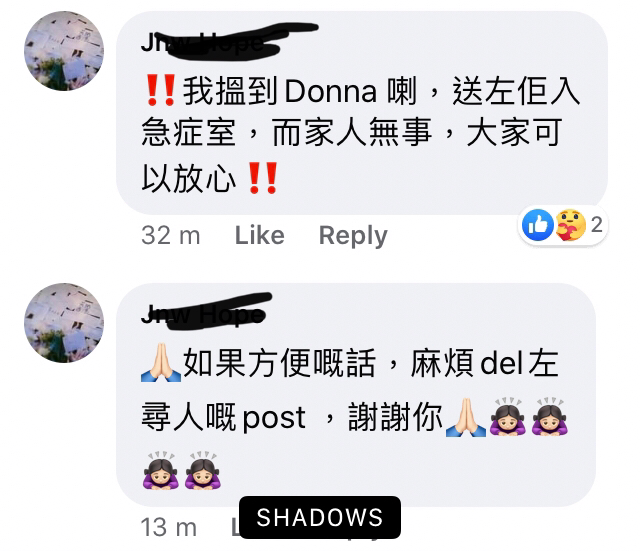Click praying hands emoji before 如果方便
The width and height of the screenshot is (640, 551).
[161, 363]
